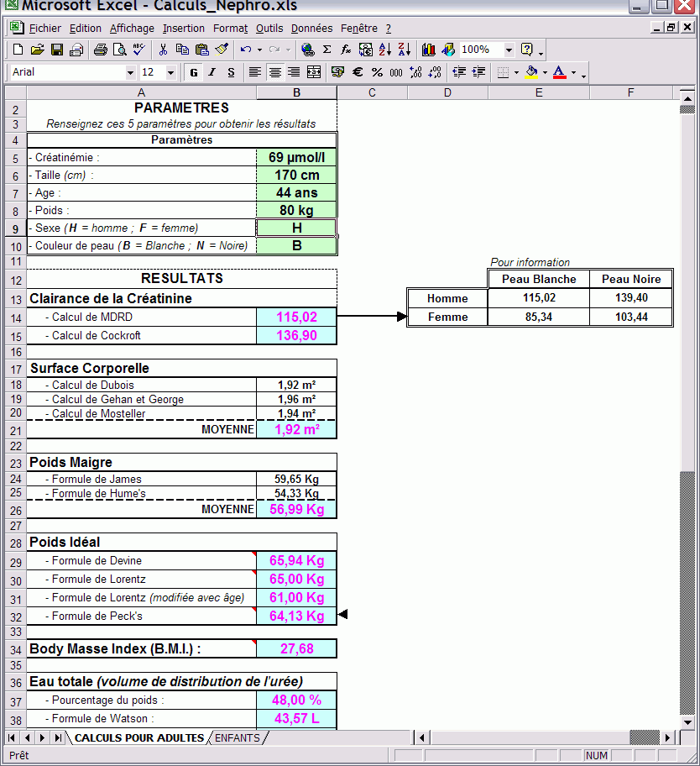The width and height of the screenshot is (700, 766).
Task: Activate the format painter brush
Action: 221,50
